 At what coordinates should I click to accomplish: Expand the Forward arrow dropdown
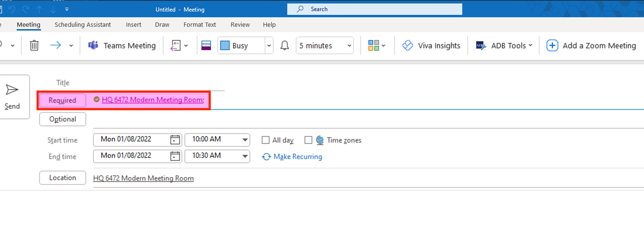pos(71,46)
